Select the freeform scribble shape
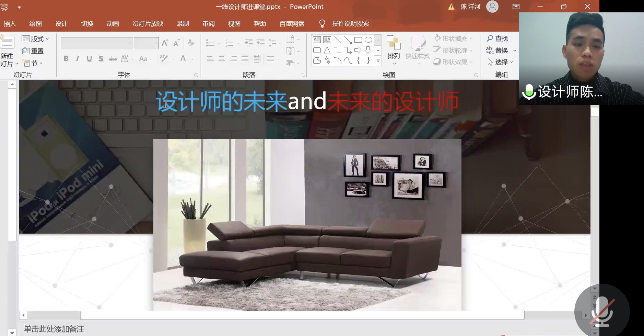The width and height of the screenshot is (644, 336). pyautogui.click(x=327, y=61)
